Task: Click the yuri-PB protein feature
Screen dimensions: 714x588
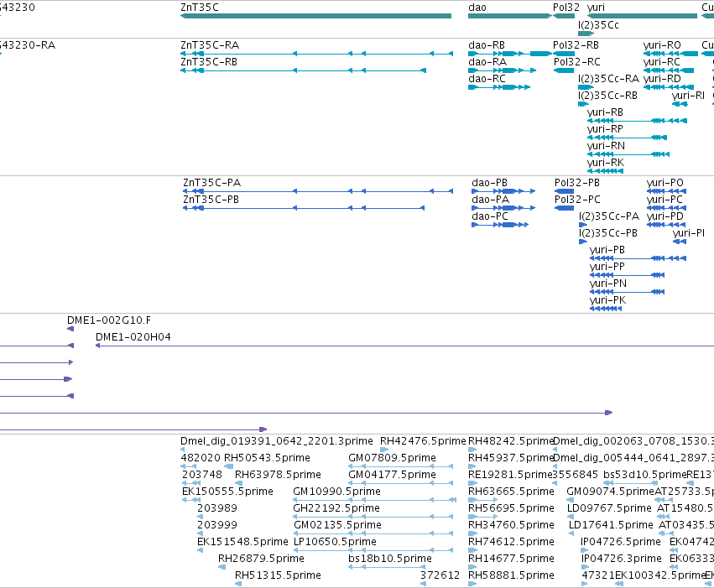Action: 638,258
